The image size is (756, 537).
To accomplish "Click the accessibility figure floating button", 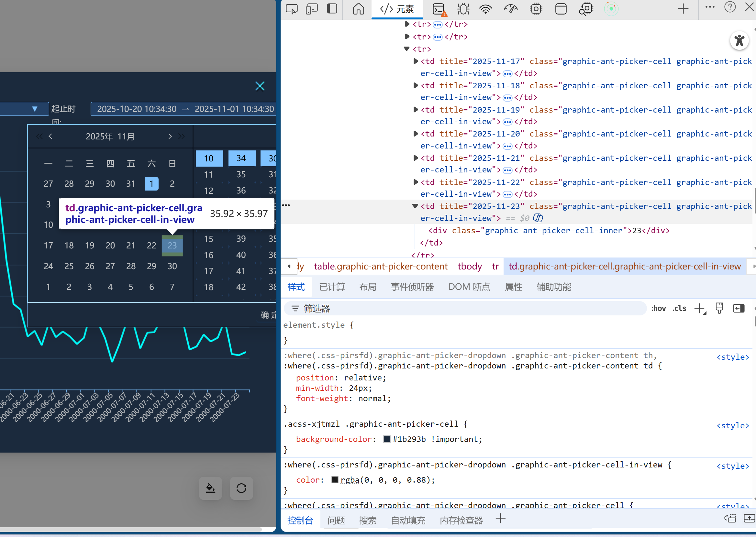I will coord(739,41).
